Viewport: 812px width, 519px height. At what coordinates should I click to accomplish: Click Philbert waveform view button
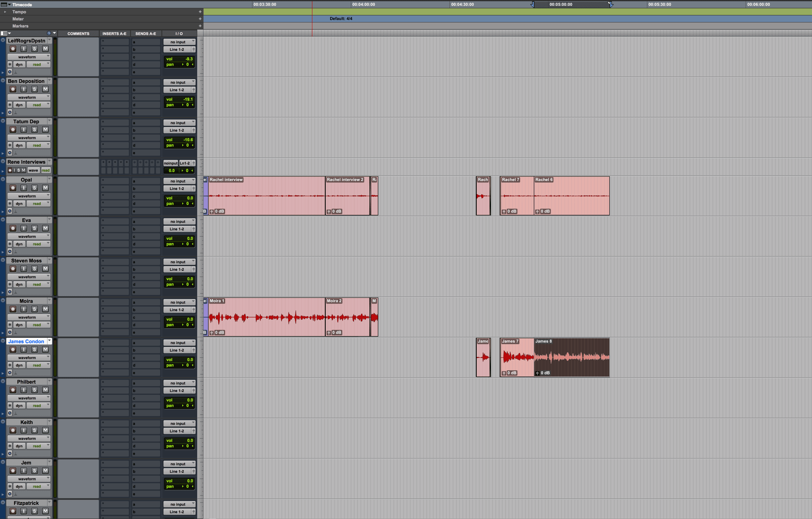[29, 398]
